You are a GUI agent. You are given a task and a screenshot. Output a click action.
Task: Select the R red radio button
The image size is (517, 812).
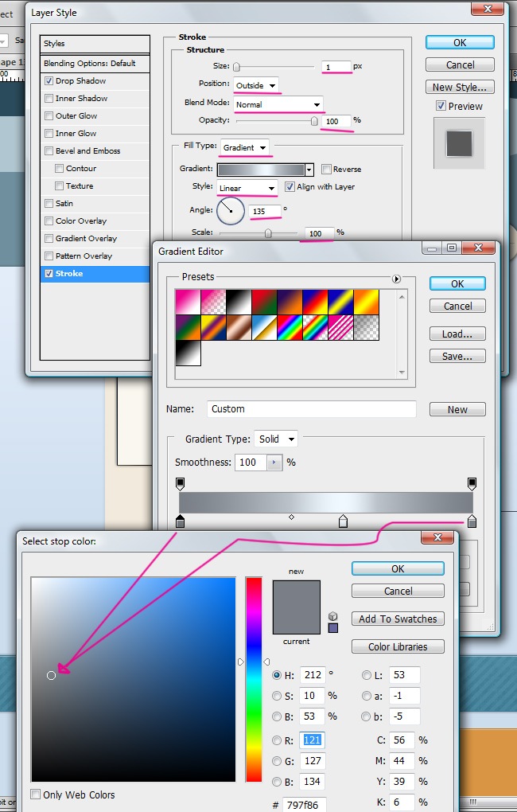(x=277, y=740)
